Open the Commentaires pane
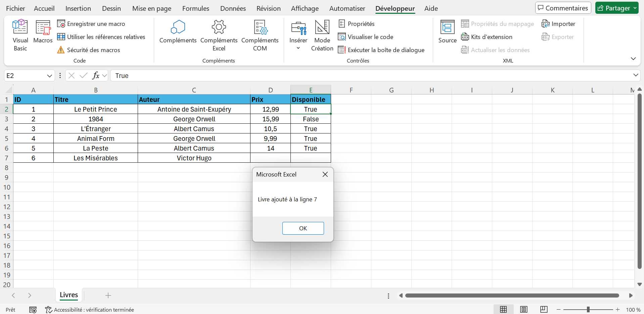Image resolution: width=644 pixels, height=314 pixels. click(x=563, y=8)
